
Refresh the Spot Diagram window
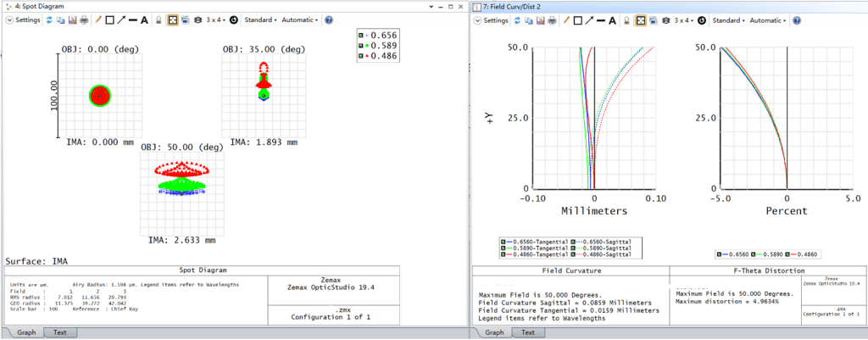pos(48,20)
